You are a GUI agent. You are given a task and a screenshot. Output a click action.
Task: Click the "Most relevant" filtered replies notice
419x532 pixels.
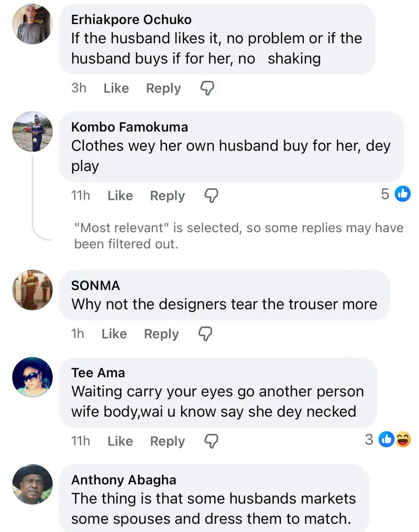(238, 236)
